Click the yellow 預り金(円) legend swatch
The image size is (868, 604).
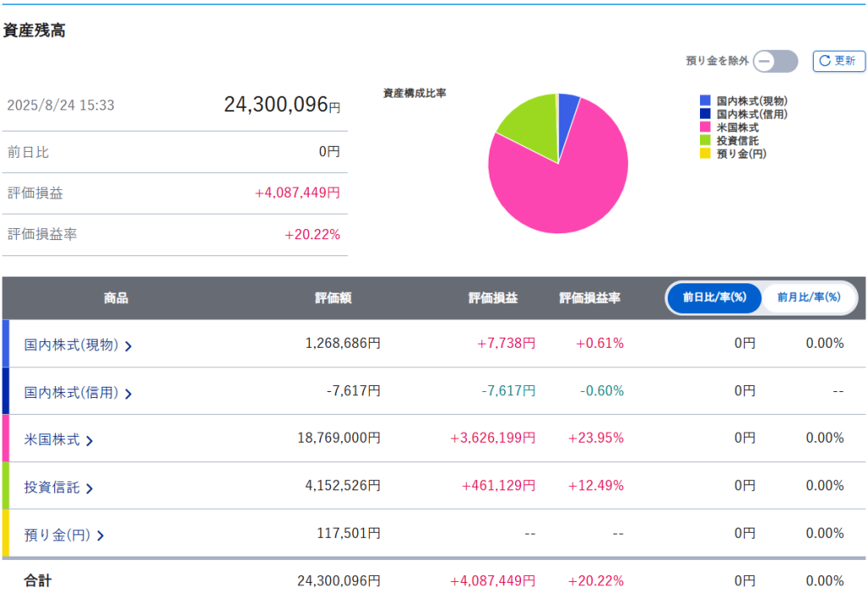pos(705,154)
